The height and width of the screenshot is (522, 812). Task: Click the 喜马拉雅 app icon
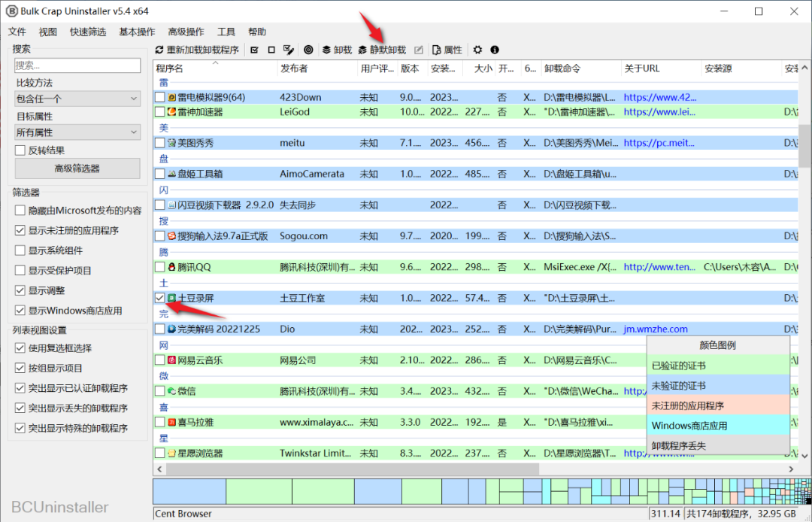pyautogui.click(x=172, y=423)
